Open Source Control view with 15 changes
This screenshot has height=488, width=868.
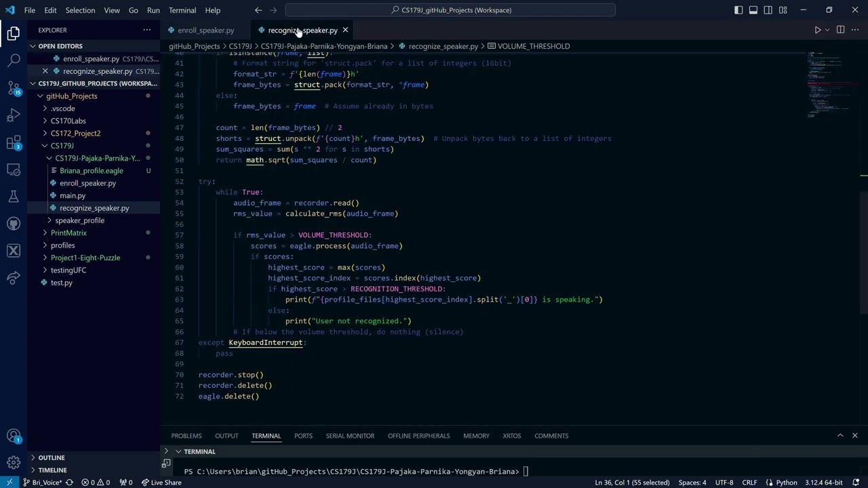(14, 88)
